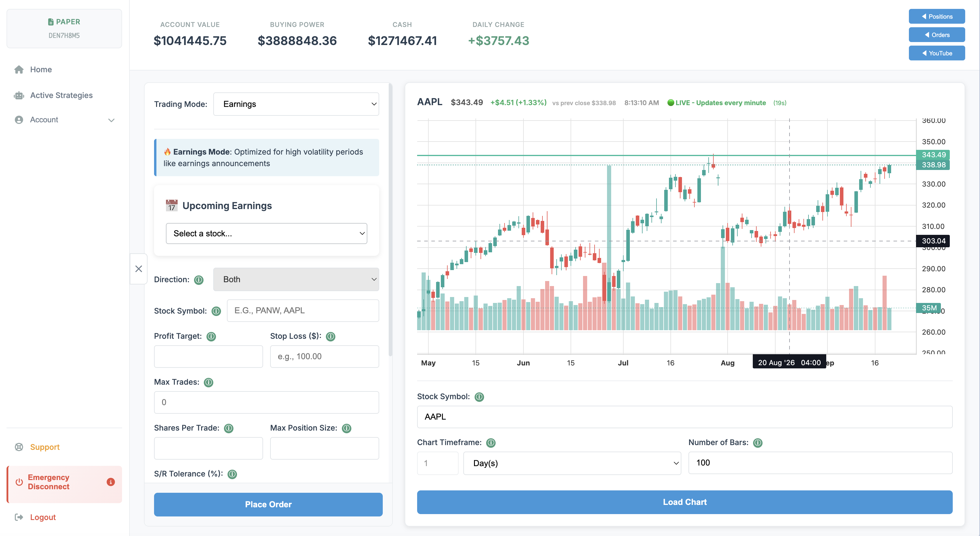Show the Orders panel button
The image size is (980, 536).
click(x=937, y=35)
